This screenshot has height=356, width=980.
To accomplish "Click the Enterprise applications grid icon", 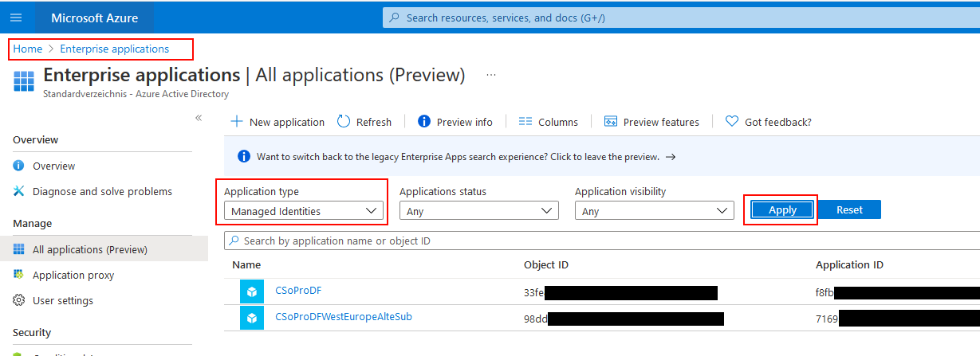I will 24,80.
